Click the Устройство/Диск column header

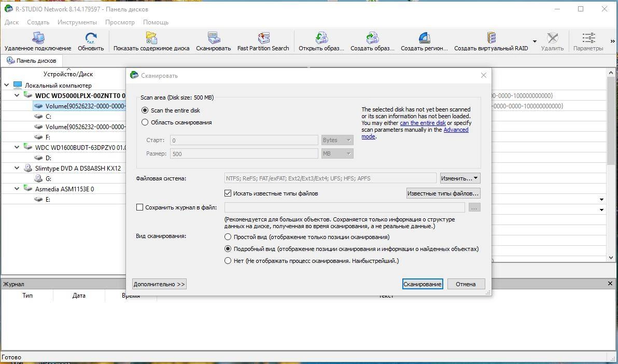(x=68, y=74)
